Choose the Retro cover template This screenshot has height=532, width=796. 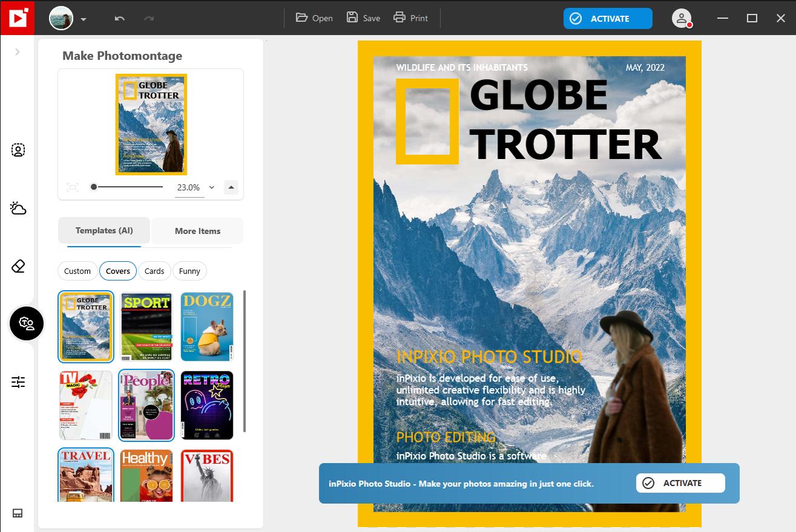click(x=207, y=405)
